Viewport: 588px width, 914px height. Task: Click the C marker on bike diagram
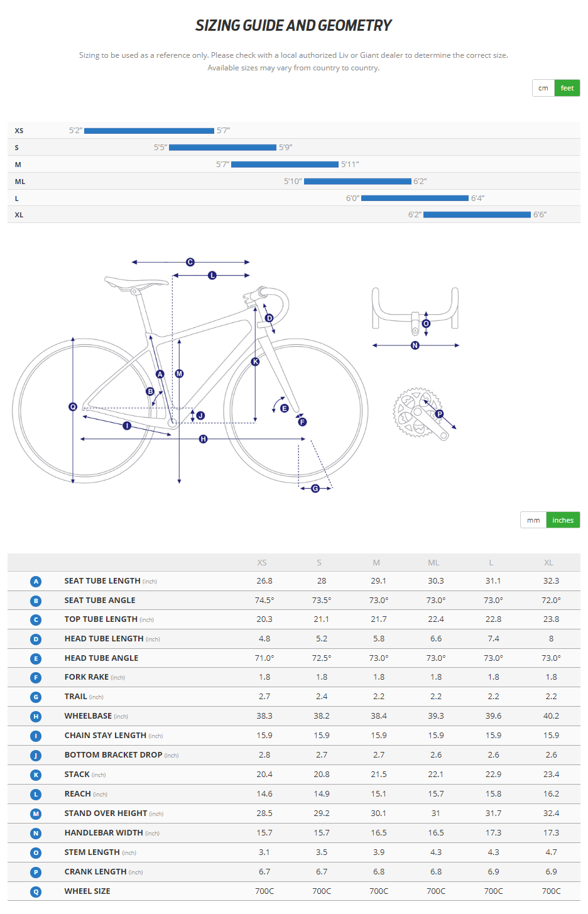(x=190, y=262)
